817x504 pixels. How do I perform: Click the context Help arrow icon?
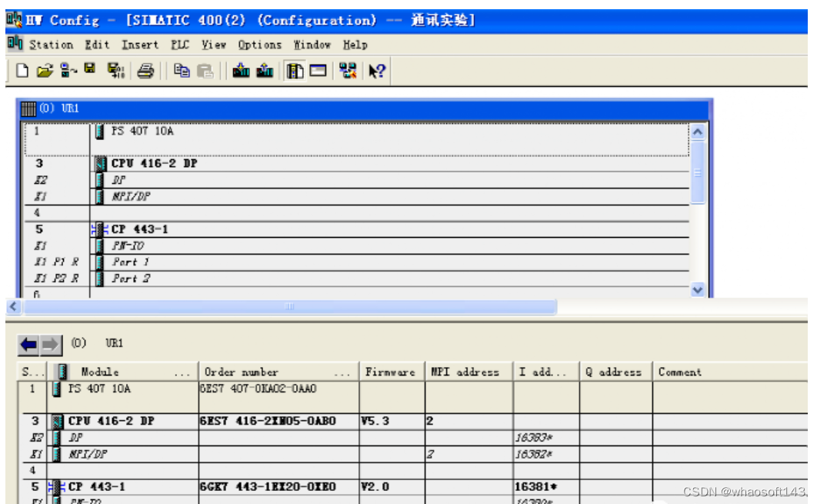tap(377, 70)
